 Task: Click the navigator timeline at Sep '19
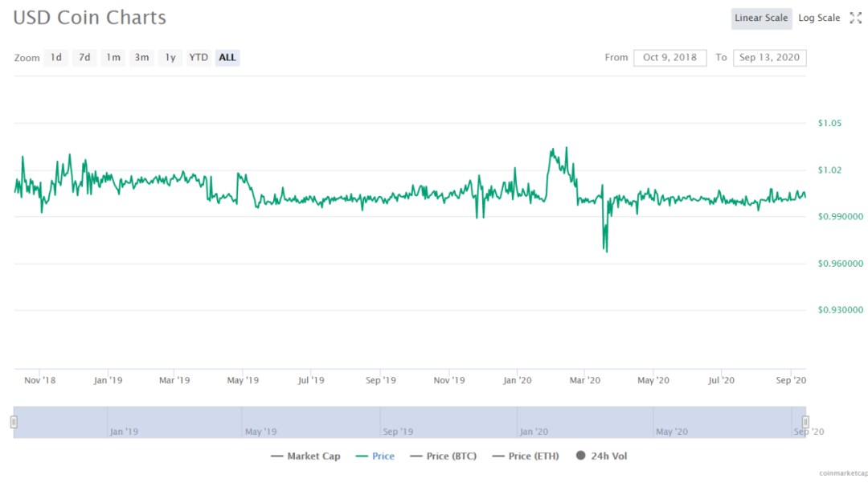point(398,432)
